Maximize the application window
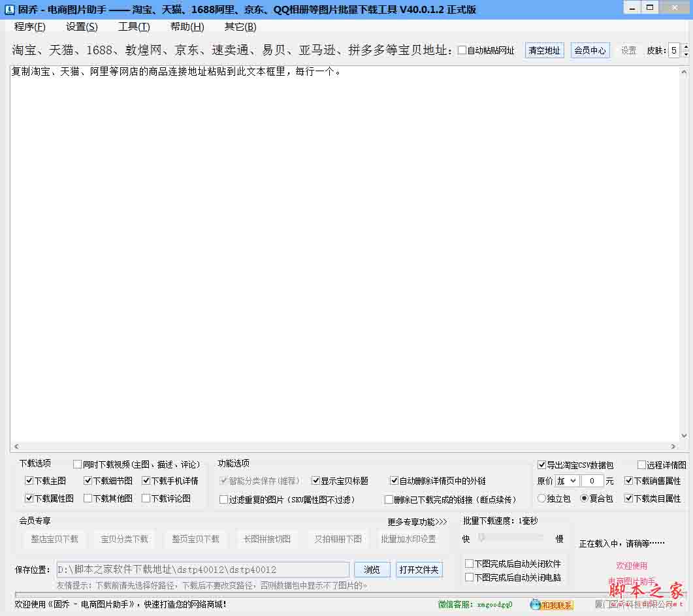The image size is (693, 616). click(x=650, y=8)
